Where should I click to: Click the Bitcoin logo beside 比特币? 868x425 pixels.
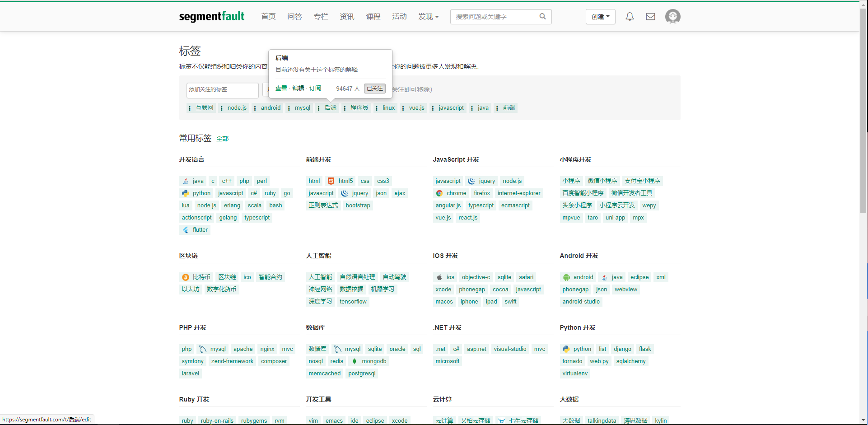click(x=186, y=277)
